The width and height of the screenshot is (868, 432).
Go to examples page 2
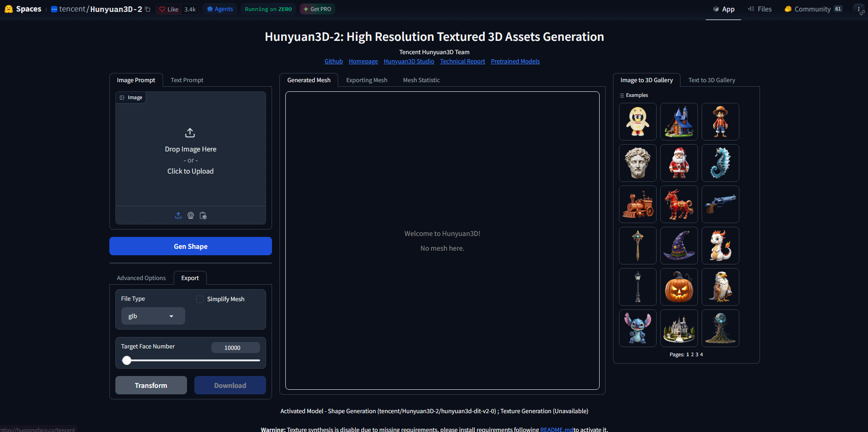pos(692,354)
